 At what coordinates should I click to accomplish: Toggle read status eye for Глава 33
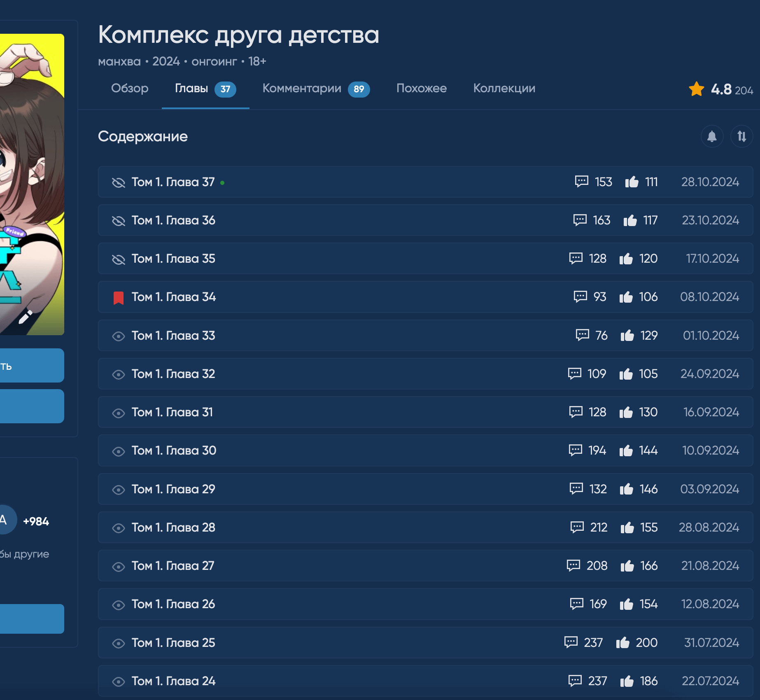[119, 336]
